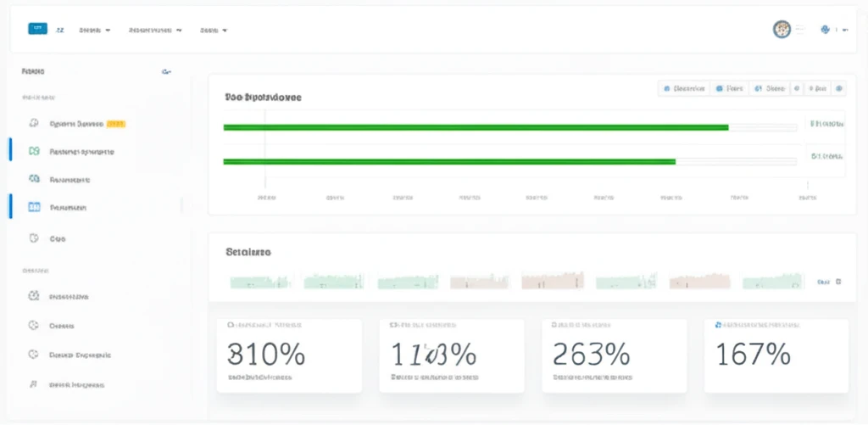This screenshot has width=868, height=425.
Task: Click the blue icon right of avatar
Action: 825,30
